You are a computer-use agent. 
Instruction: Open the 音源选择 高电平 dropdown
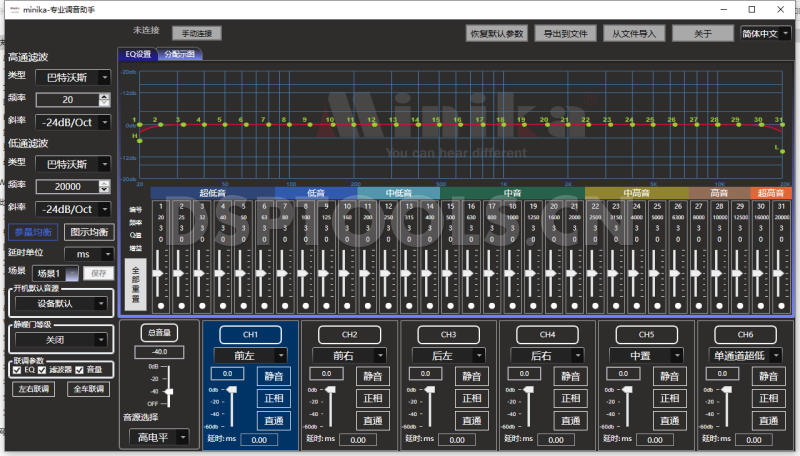[158, 436]
